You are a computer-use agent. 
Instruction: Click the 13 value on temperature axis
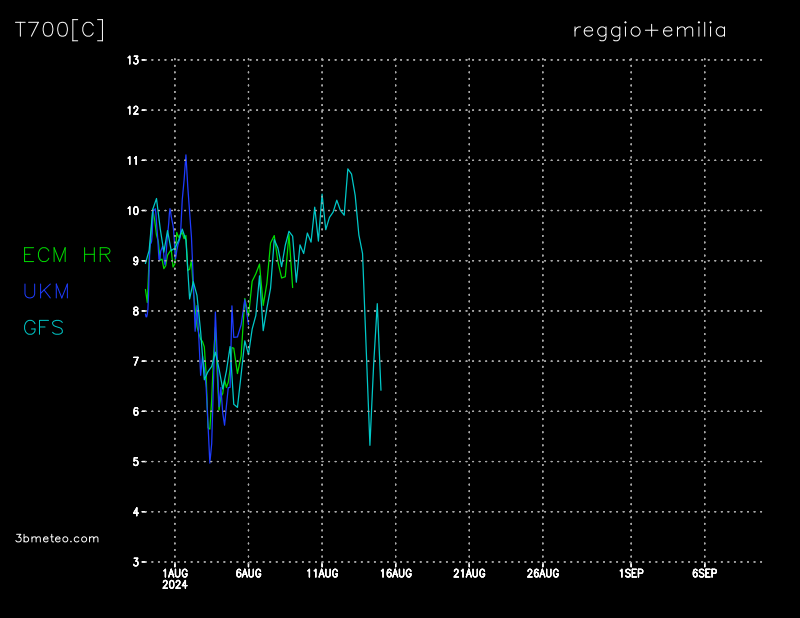pyautogui.click(x=132, y=60)
